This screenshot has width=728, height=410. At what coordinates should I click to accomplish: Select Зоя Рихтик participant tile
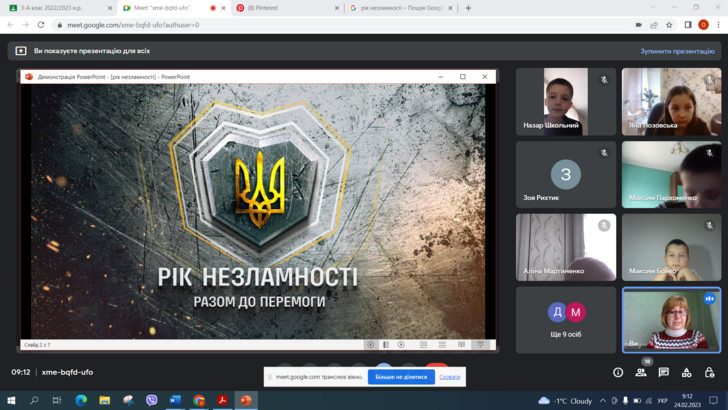[x=566, y=175]
